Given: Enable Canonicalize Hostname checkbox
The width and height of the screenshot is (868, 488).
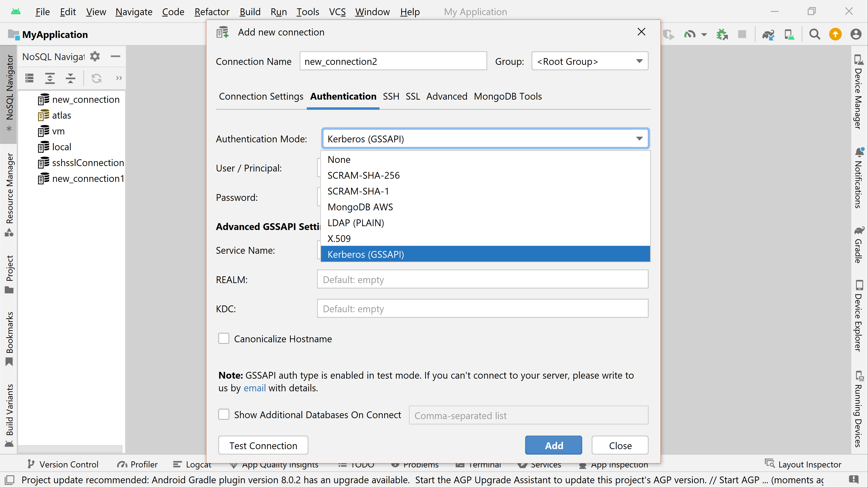Looking at the screenshot, I should tap(224, 338).
